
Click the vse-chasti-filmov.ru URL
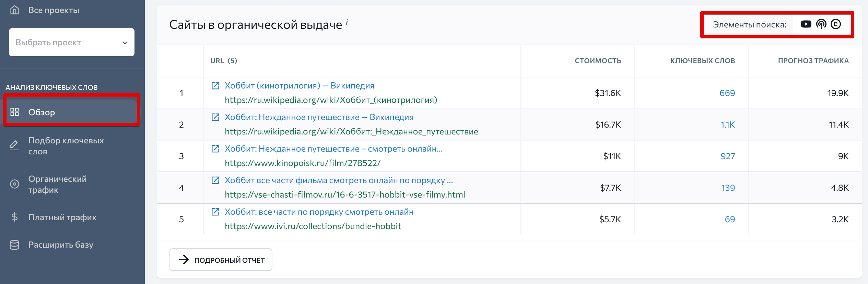[345, 195]
